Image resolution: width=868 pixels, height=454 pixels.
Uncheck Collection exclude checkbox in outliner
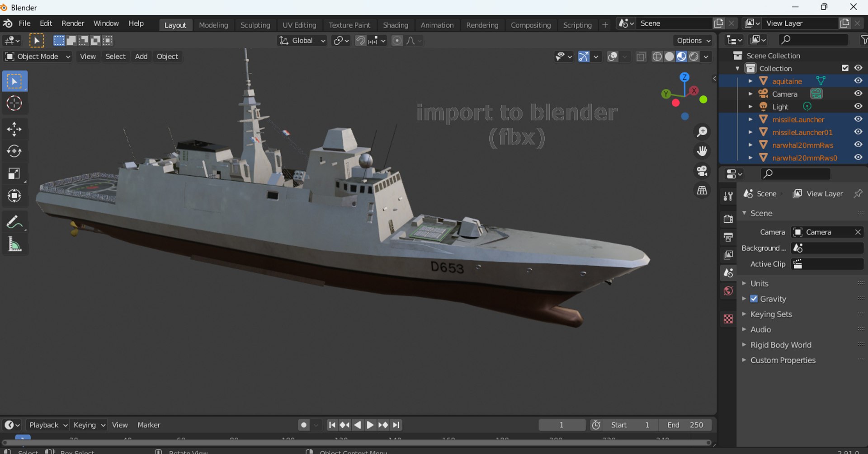coord(845,68)
